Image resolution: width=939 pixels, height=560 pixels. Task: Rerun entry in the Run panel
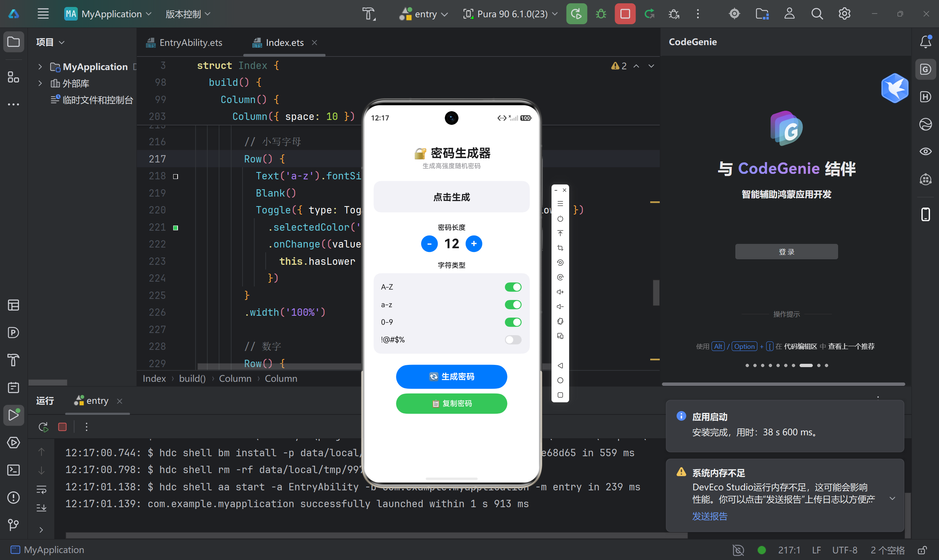pos(43,427)
